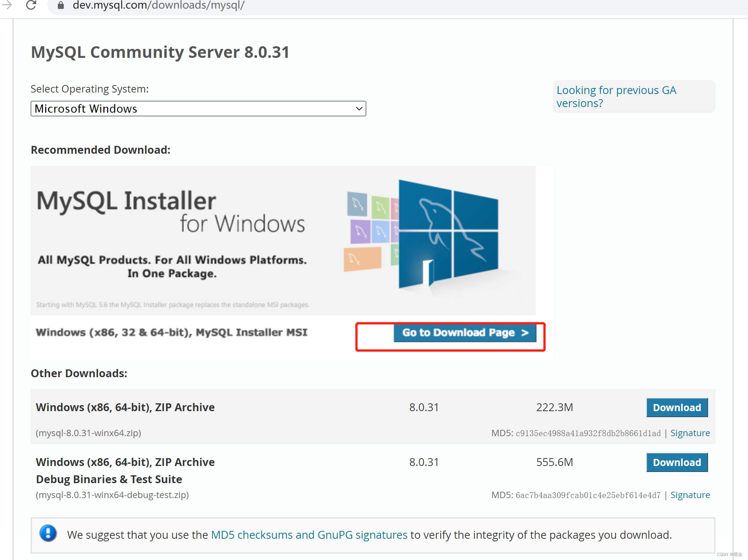Reload the page using the refresh icon
This screenshot has height=560, width=748.
31,5
